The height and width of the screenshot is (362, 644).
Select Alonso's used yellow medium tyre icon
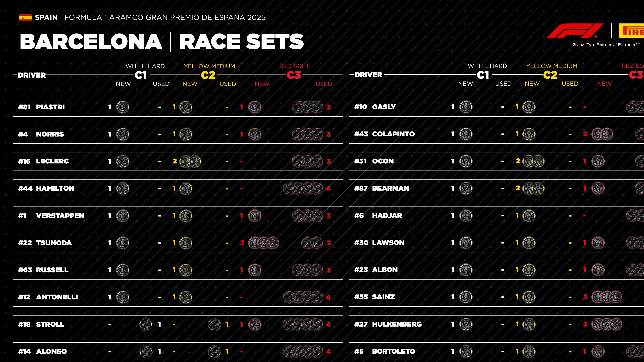pyautogui.click(x=214, y=352)
